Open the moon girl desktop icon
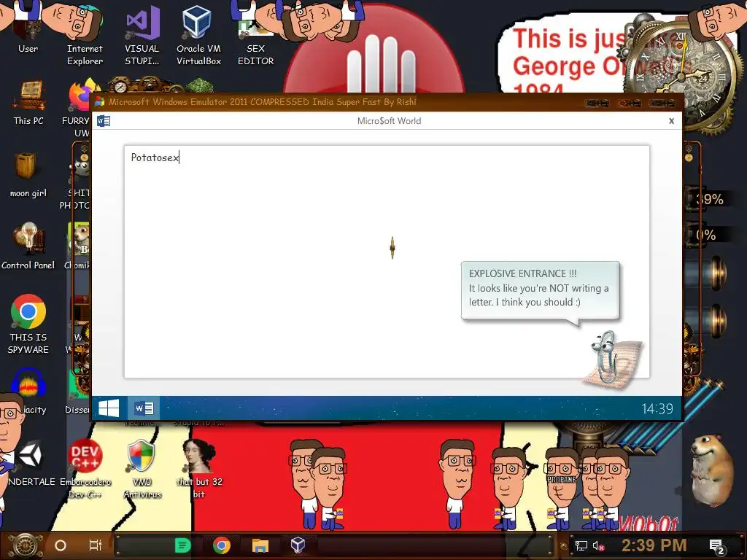The width and height of the screenshot is (747, 560). pyautogui.click(x=28, y=175)
